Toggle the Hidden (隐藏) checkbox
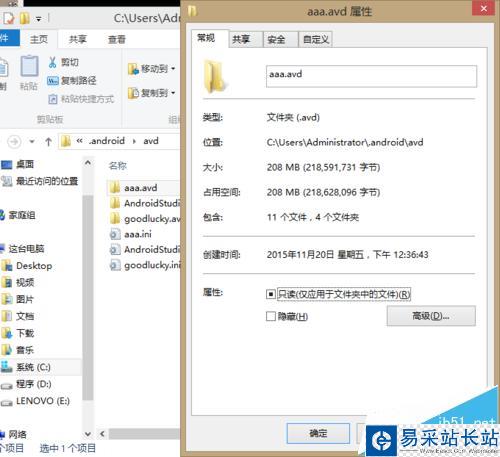The image size is (500, 457). pos(271,316)
